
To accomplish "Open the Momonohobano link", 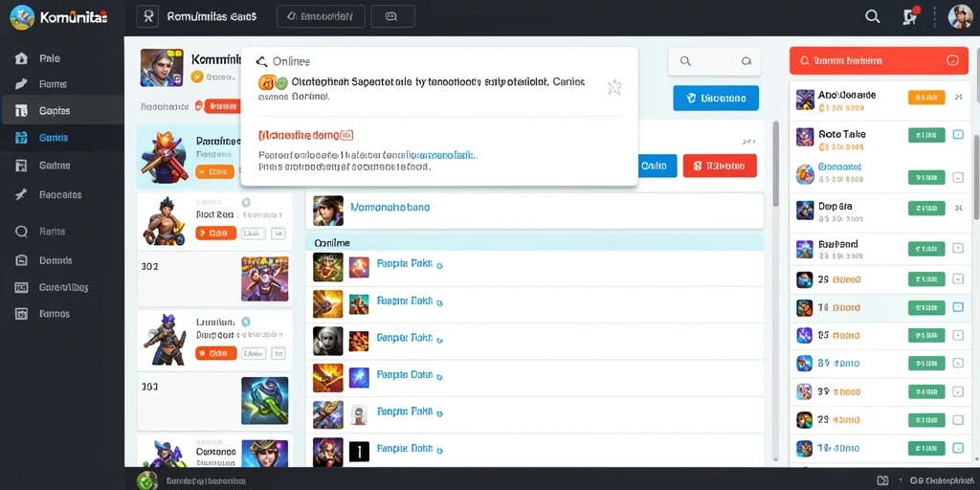I will (x=390, y=207).
